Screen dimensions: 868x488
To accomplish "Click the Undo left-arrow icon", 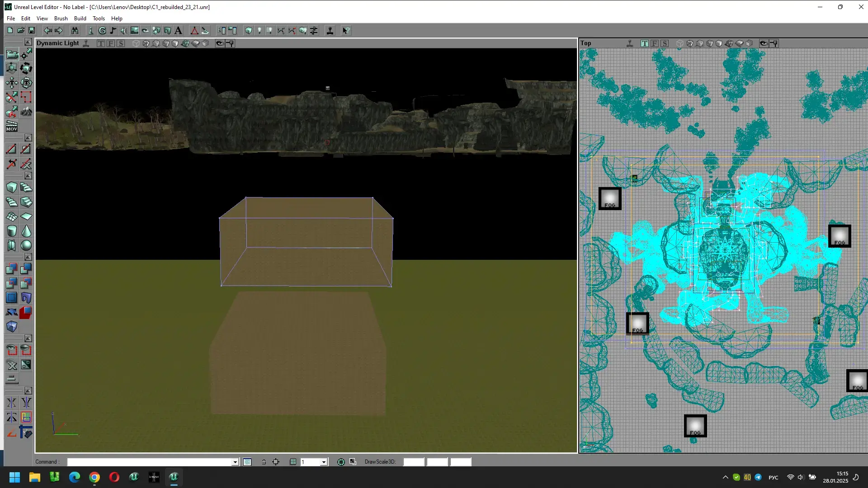I will 47,30.
